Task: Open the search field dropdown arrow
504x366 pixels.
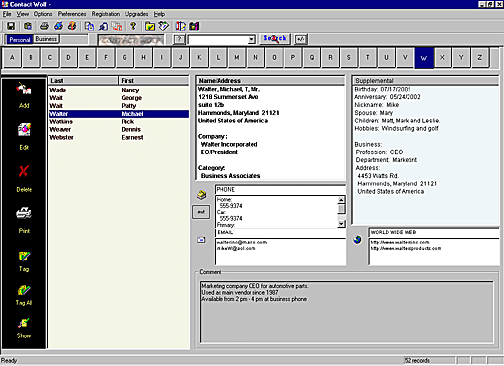Action: coord(251,40)
